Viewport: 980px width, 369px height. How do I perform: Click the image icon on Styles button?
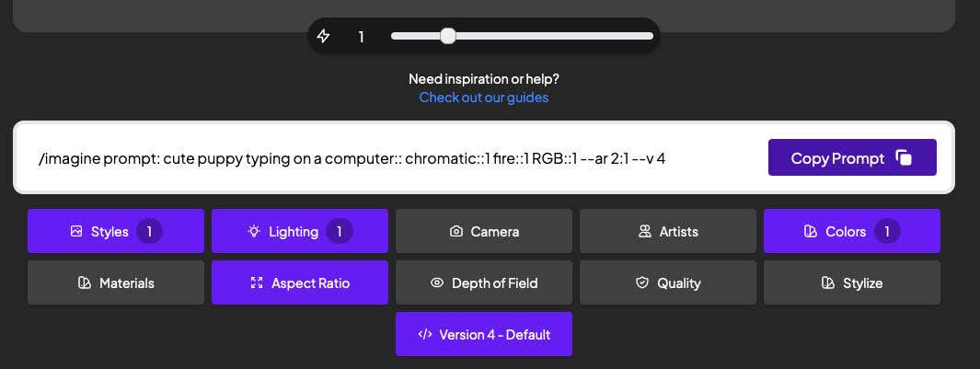pyautogui.click(x=76, y=232)
